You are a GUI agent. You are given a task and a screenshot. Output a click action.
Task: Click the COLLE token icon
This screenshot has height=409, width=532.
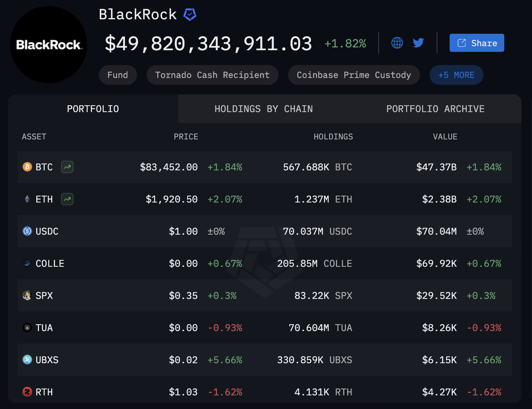tap(27, 263)
